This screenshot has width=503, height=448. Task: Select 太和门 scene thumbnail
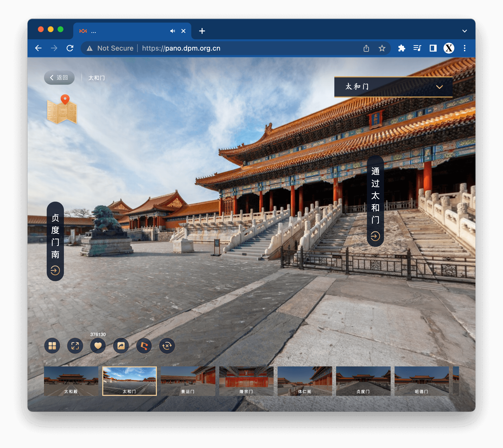pos(130,381)
